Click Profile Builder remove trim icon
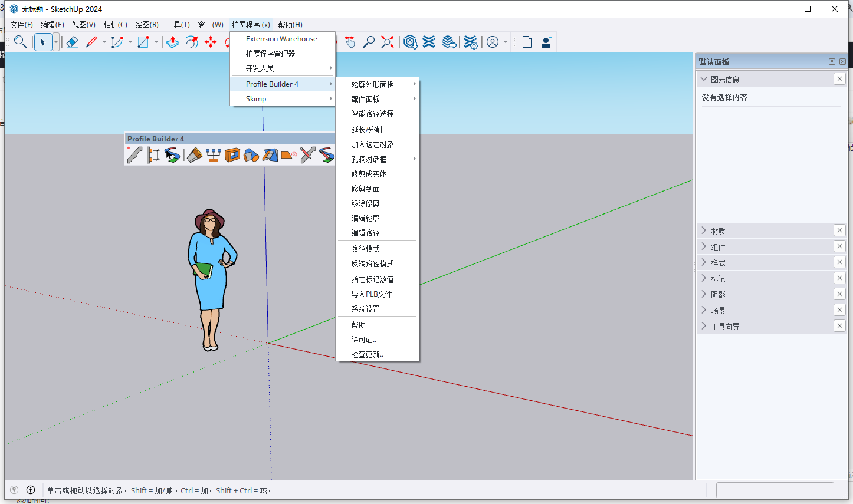 coord(289,155)
